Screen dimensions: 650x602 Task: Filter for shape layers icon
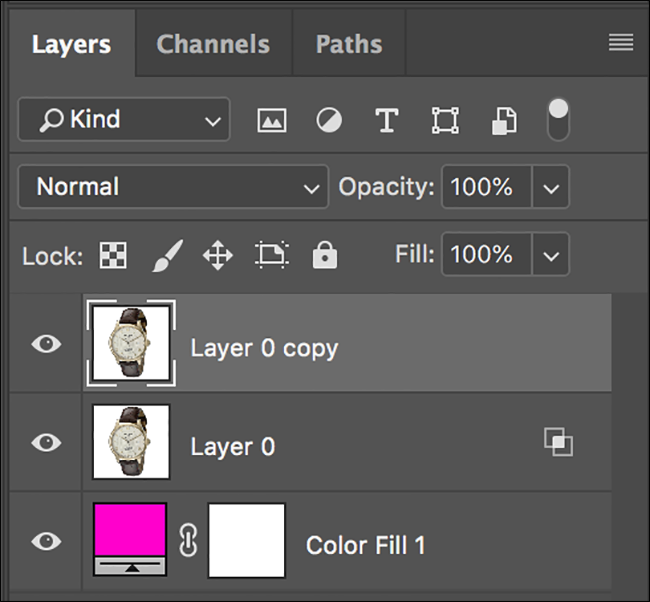[444, 121]
